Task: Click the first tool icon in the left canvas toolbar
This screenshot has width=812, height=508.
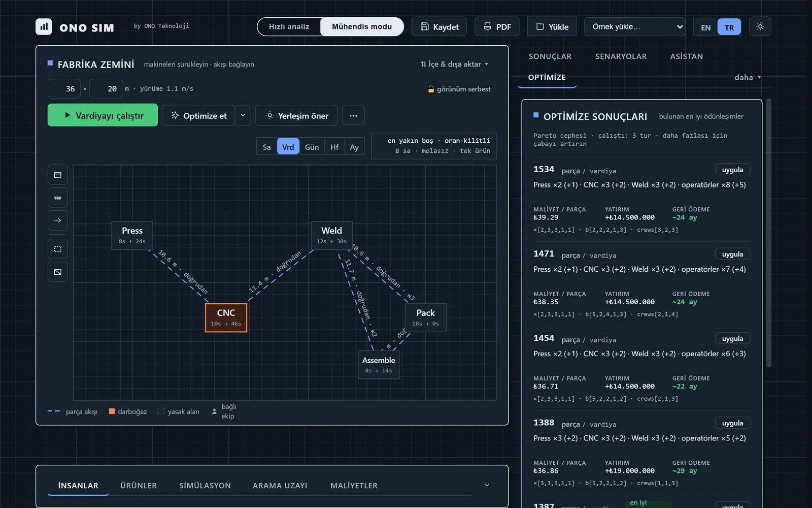Action: [58, 175]
